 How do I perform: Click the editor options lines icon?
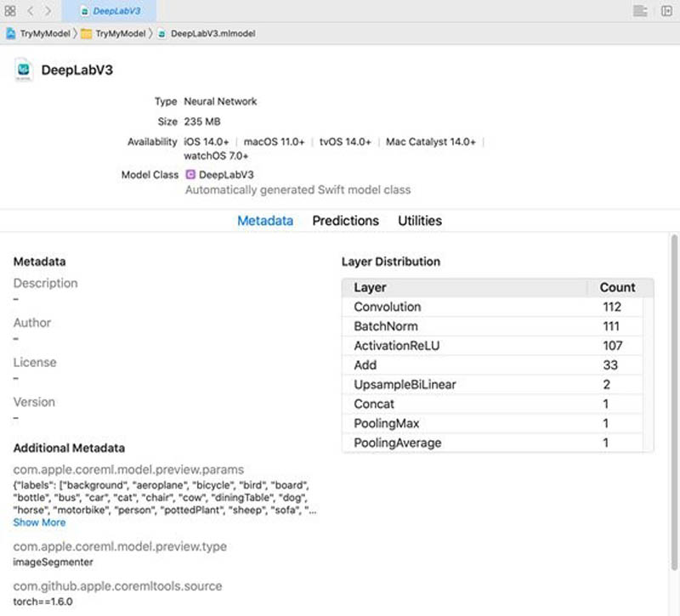tap(640, 11)
